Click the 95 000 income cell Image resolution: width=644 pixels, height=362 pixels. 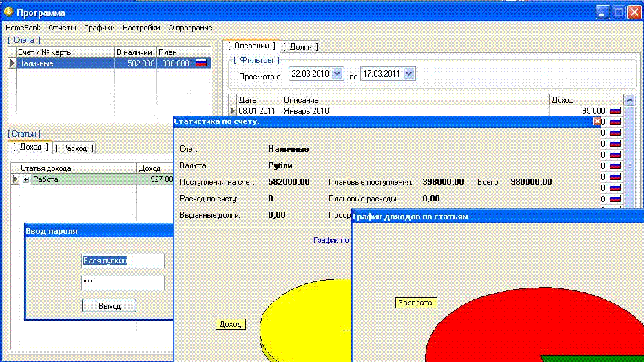(578, 110)
